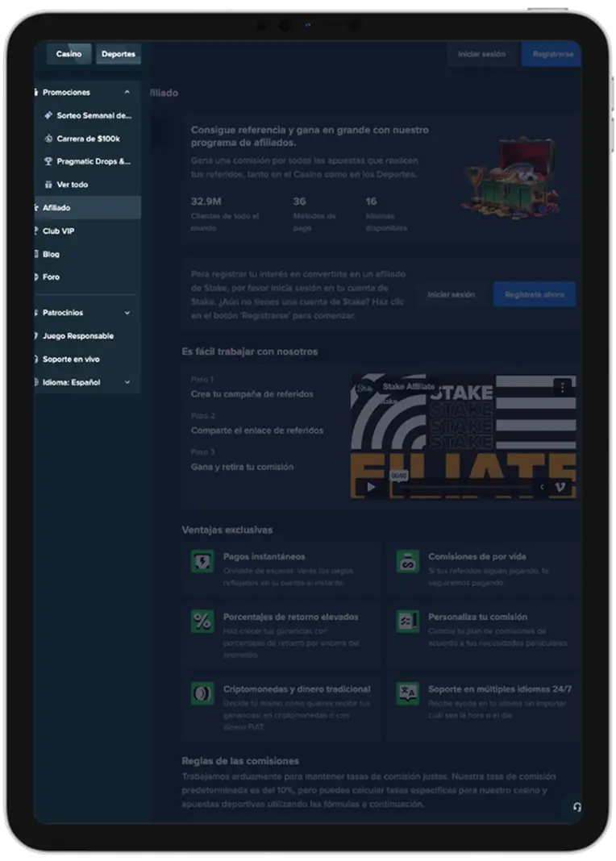Click the "Ventajas exclusivas" heading
Image resolution: width=616 pixels, height=861 pixels.
click(227, 530)
